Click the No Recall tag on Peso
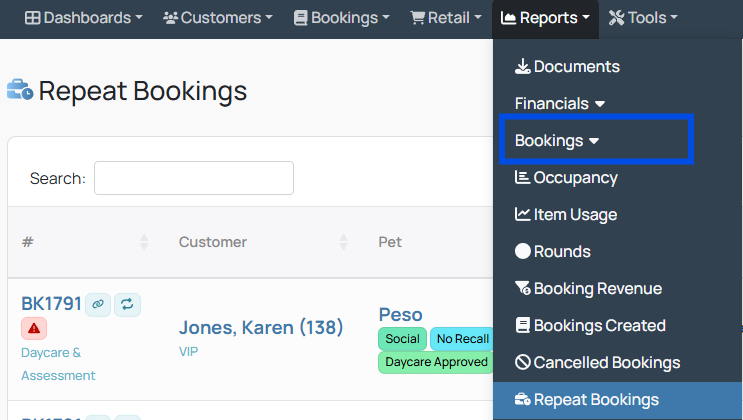The height and width of the screenshot is (420, 743). coord(462,339)
